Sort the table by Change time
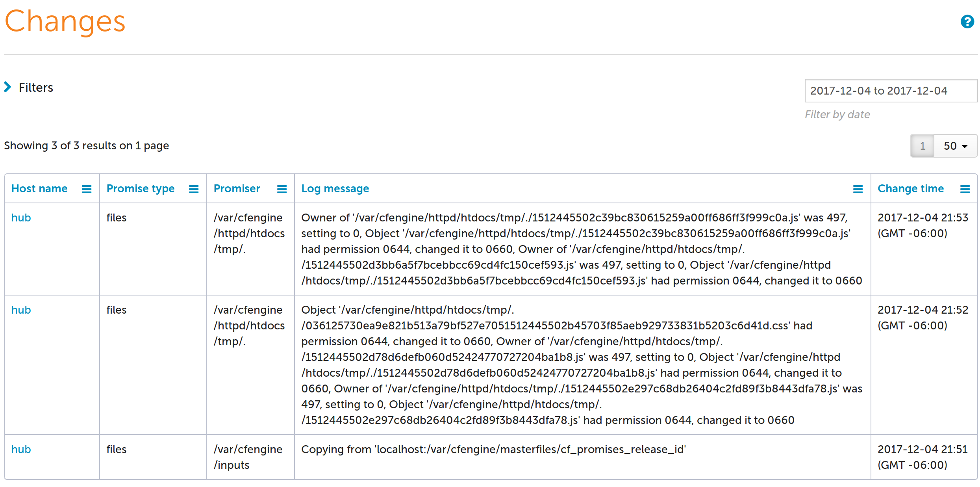The image size is (980, 487). point(910,188)
